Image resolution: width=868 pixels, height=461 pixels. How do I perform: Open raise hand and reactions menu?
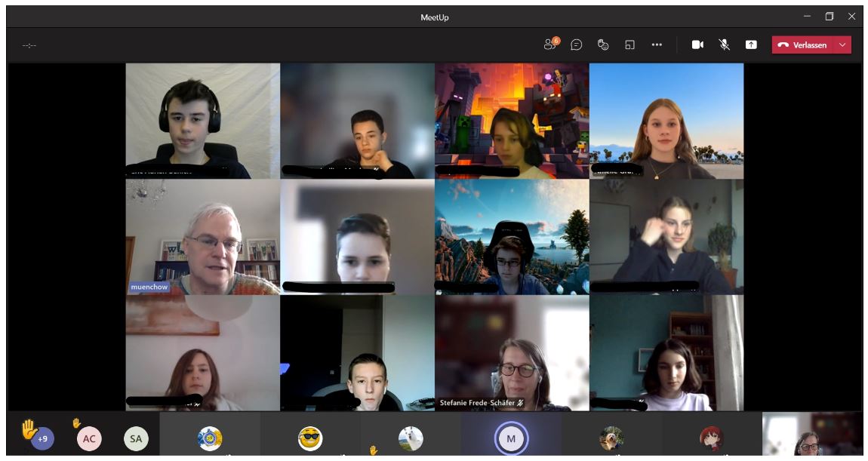pyautogui.click(x=603, y=45)
